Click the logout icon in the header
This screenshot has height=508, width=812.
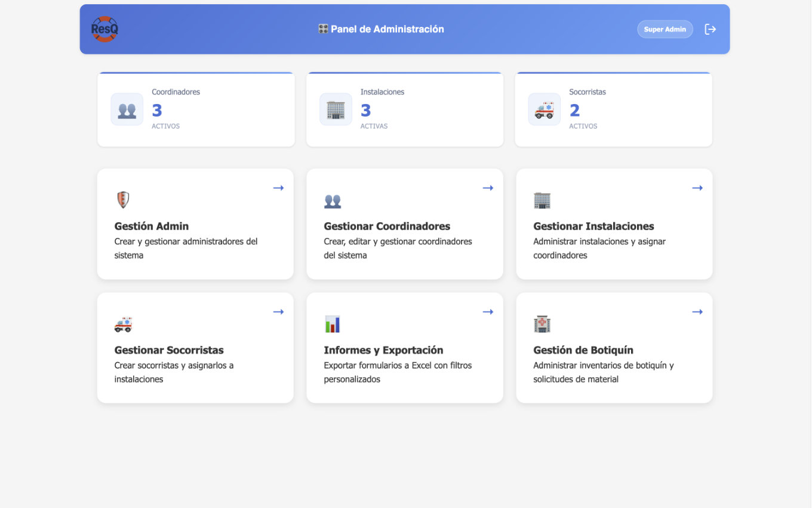click(x=710, y=29)
